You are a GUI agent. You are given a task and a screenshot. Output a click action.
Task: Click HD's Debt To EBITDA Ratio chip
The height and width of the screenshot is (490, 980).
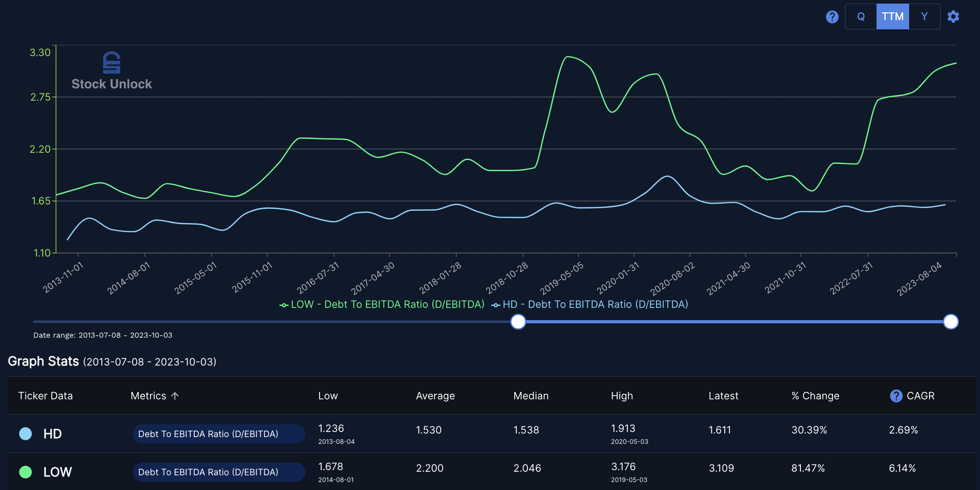(219, 434)
